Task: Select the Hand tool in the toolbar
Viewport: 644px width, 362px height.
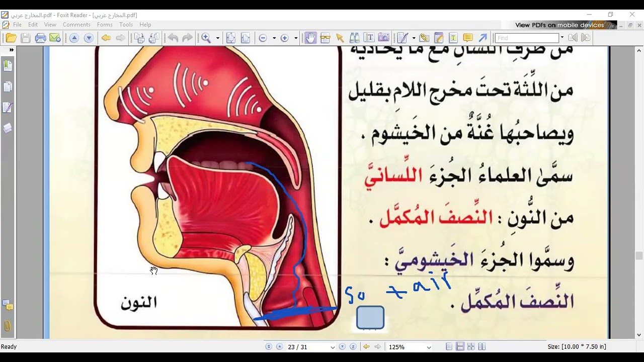Action: [x=310, y=38]
